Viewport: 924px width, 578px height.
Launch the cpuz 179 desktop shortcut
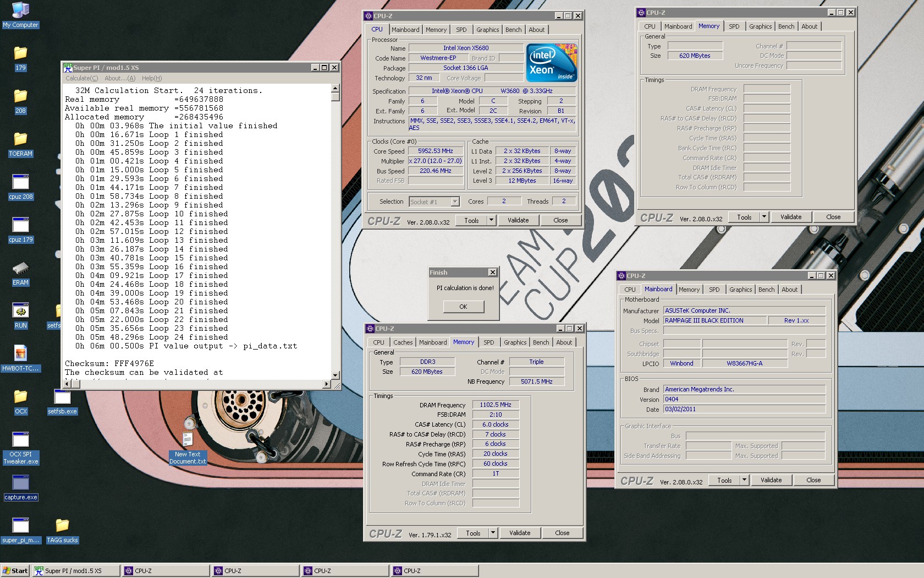(20, 230)
